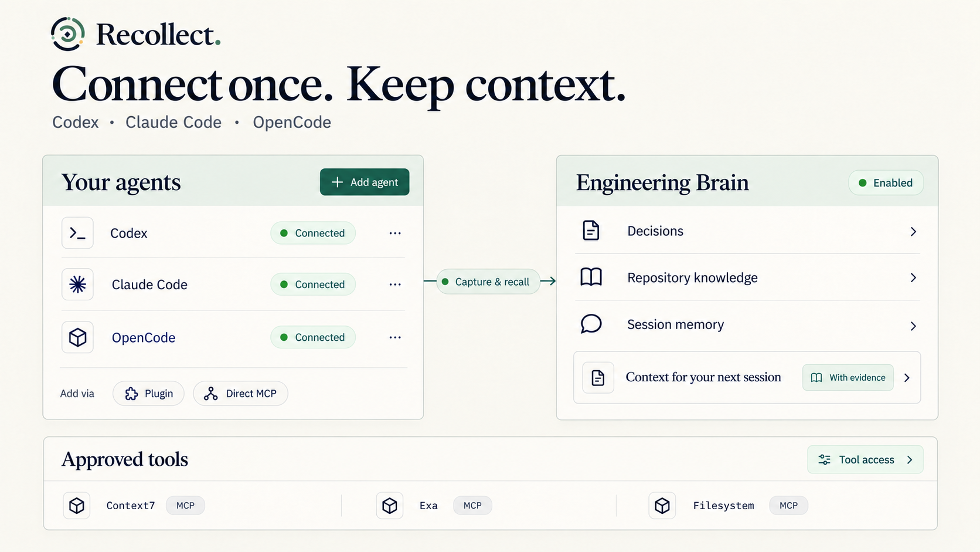
Task: Click the Context7 cube icon
Action: tap(77, 506)
